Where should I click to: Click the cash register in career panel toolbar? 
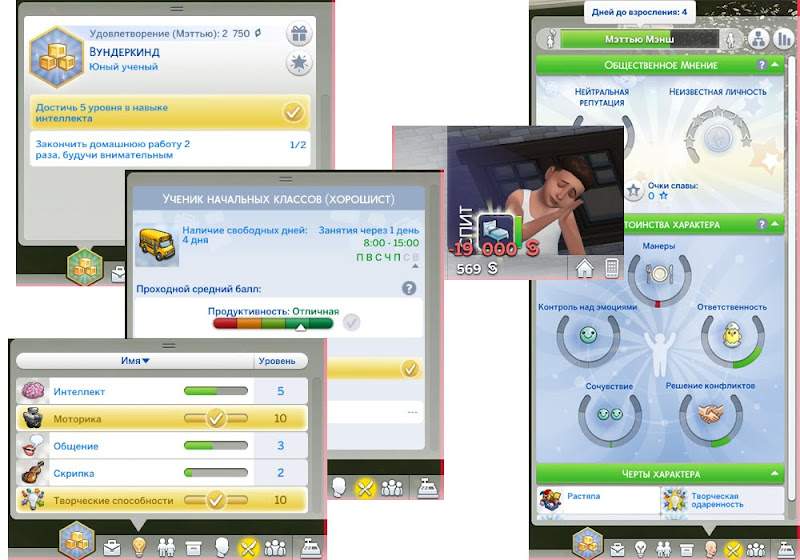pyautogui.click(x=428, y=488)
